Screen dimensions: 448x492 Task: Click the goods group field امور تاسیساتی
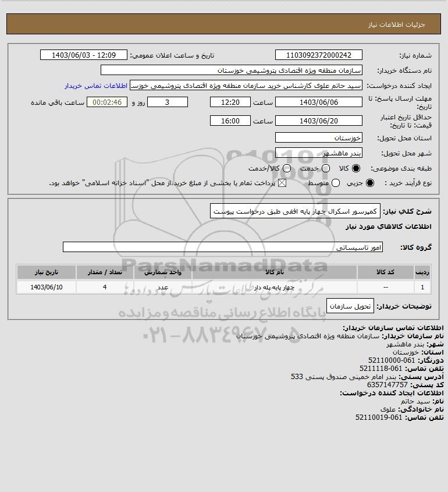pyautogui.click(x=223, y=247)
